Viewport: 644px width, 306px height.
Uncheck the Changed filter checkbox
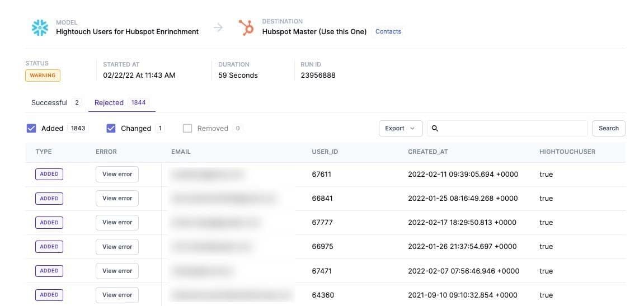(x=111, y=128)
